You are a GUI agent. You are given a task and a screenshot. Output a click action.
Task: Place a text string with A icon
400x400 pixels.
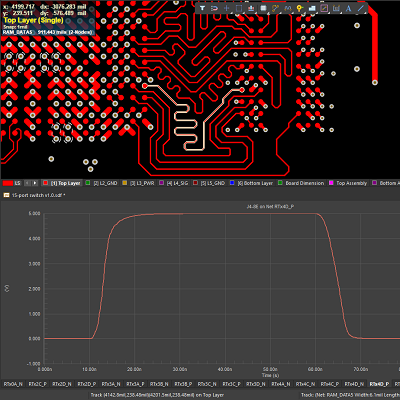(348, 8)
